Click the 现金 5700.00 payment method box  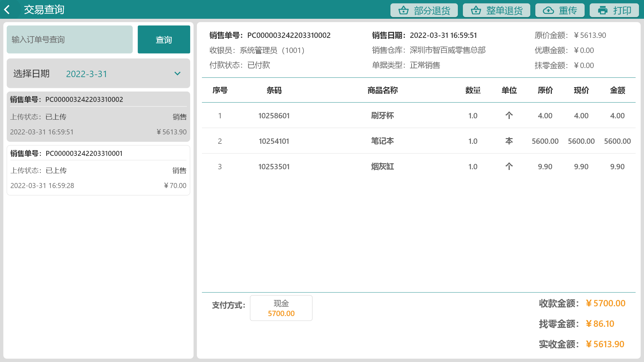pos(281,308)
